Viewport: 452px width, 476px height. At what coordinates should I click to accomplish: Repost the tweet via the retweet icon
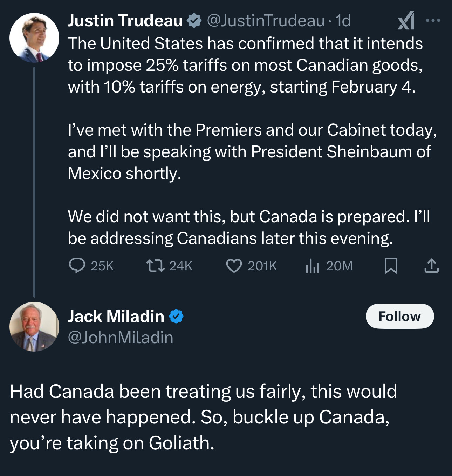pos(155,266)
